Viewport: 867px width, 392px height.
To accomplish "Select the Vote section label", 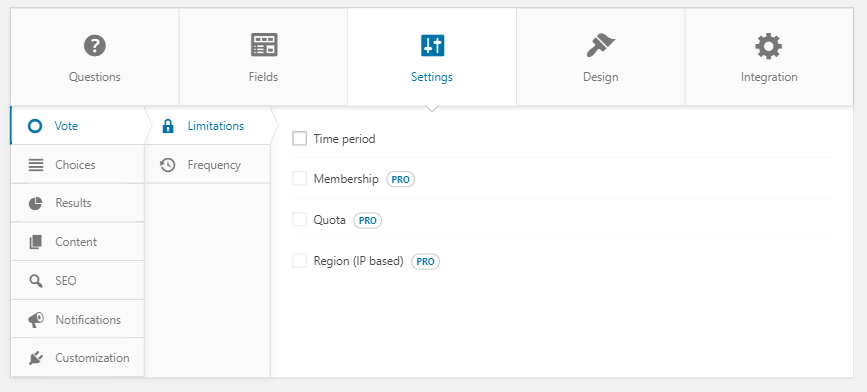I will coord(66,126).
